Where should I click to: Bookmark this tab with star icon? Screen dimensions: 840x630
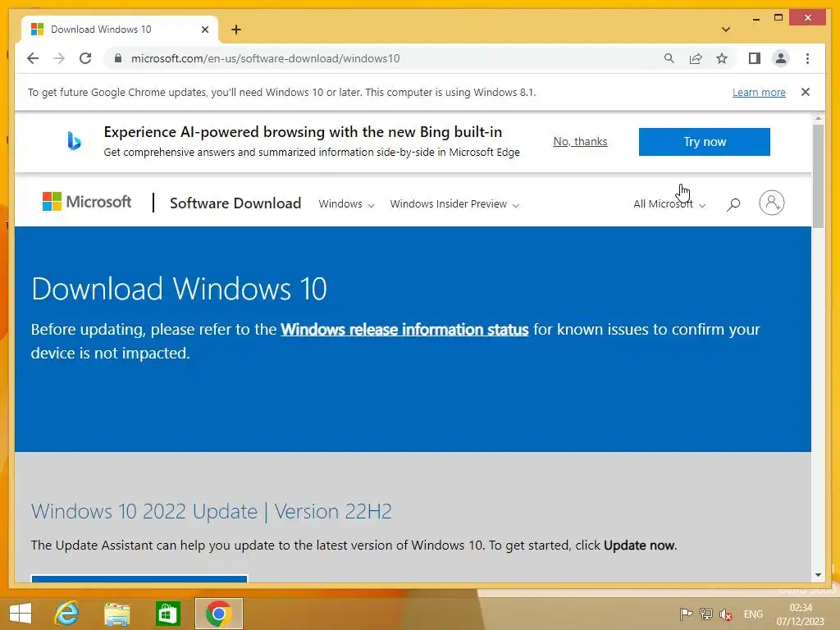point(722,58)
